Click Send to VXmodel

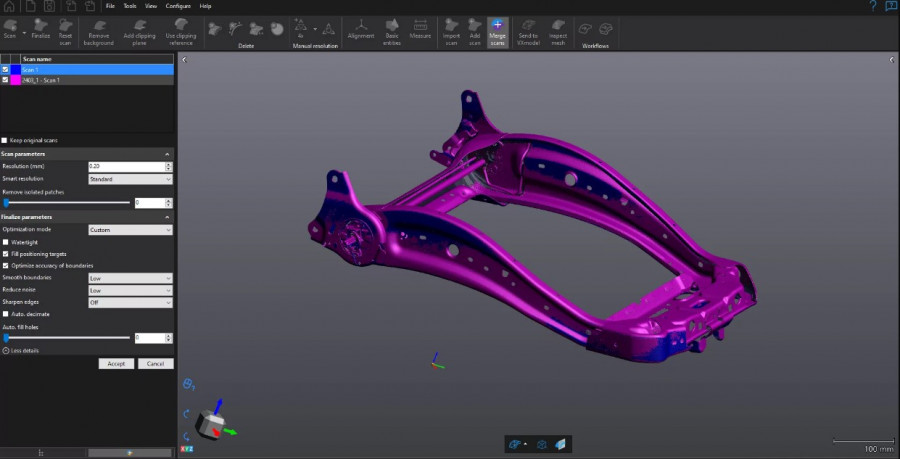click(x=529, y=32)
